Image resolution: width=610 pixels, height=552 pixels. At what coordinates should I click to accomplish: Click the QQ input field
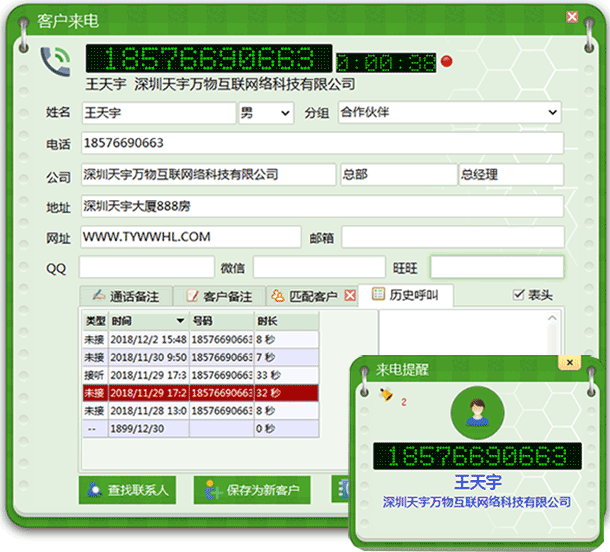145,267
